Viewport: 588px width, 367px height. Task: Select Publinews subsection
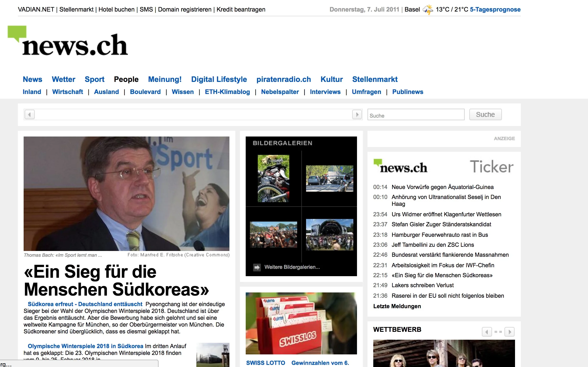408,92
